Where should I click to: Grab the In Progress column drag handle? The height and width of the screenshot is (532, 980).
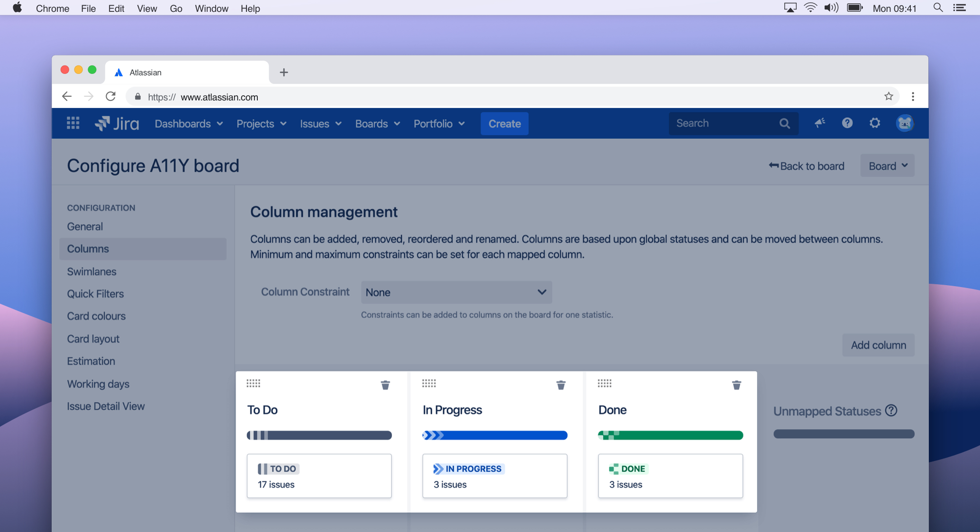coord(429,383)
